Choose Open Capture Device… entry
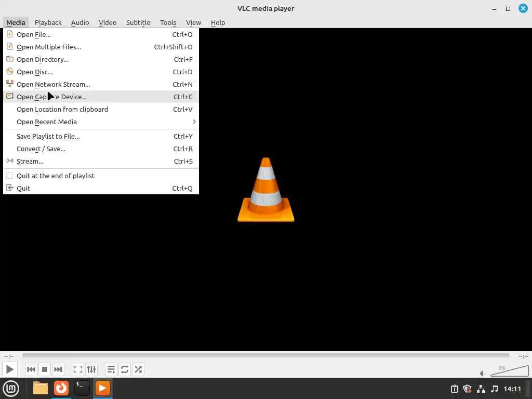The width and height of the screenshot is (532, 399). point(101,97)
